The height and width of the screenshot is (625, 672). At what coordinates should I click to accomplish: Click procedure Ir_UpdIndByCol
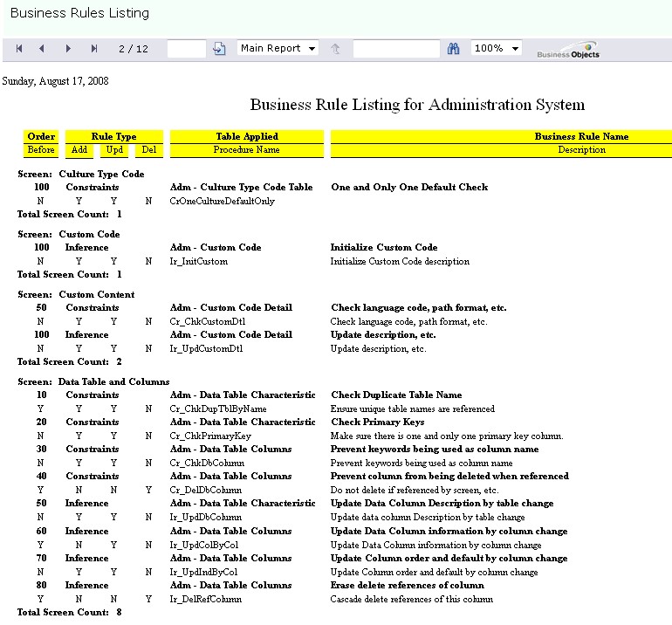[x=203, y=572]
